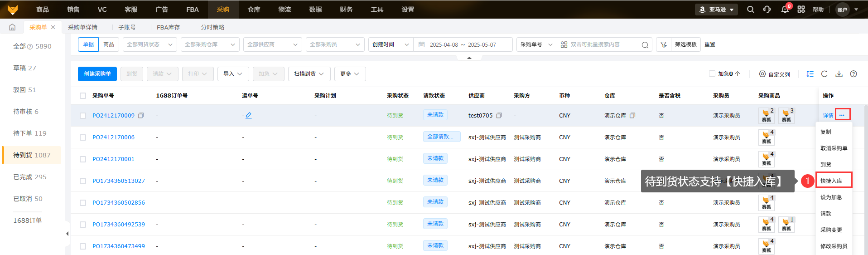Viewport: 868px width, 255px height.
Task: Click the customer service headset icon
Action: [767, 10]
